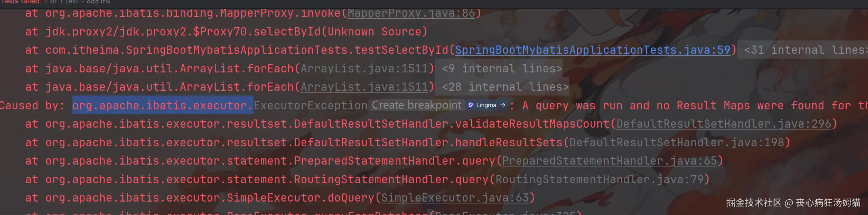868x215 pixels.
Task: Open ArrayList.java:1511 link before <28 internal lines>
Action: 364,87
